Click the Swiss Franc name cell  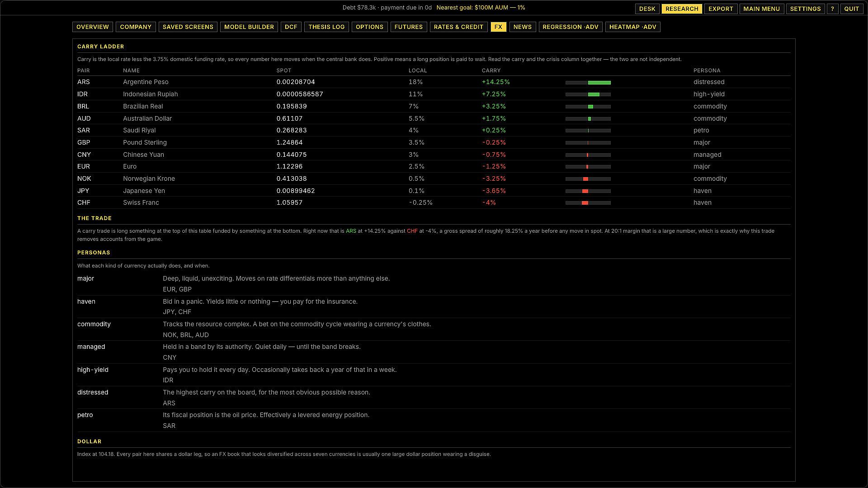pos(141,202)
